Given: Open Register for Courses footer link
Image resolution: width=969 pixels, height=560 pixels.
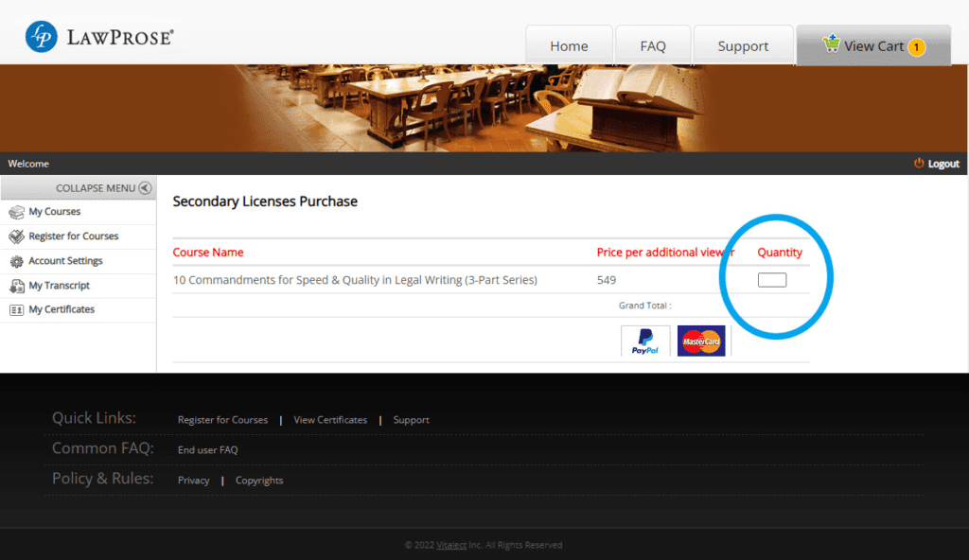Looking at the screenshot, I should tap(222, 420).
